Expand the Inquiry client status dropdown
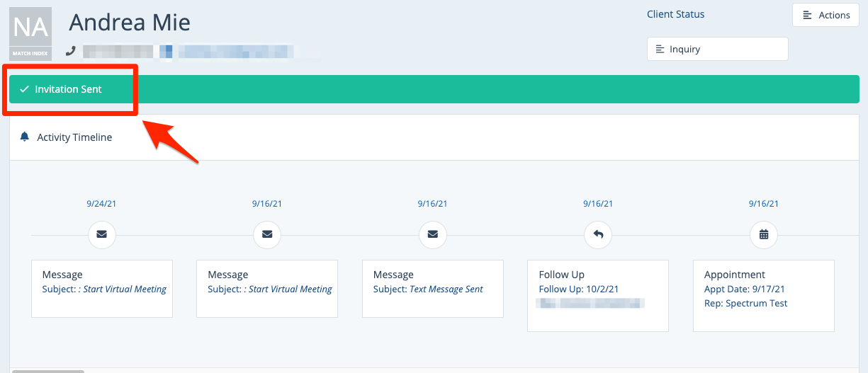Screen dimensions: 868x373 (717, 49)
